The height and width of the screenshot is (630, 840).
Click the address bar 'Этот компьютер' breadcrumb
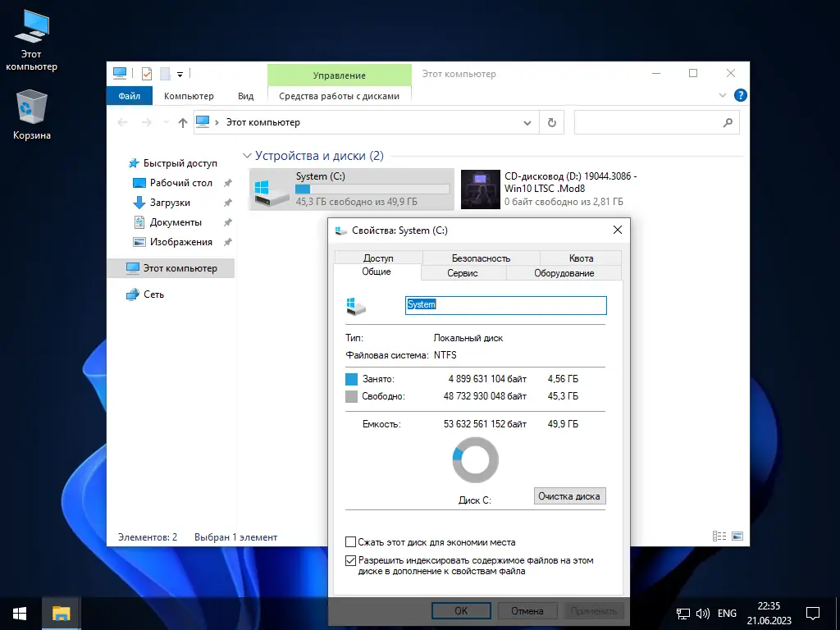click(263, 122)
